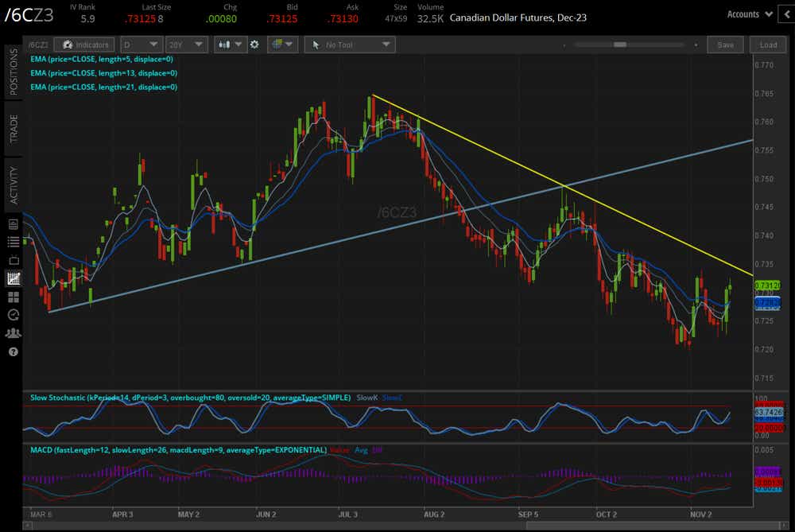Click the IV Rank value 5.9
The height and width of the screenshot is (532, 795).
(87, 19)
